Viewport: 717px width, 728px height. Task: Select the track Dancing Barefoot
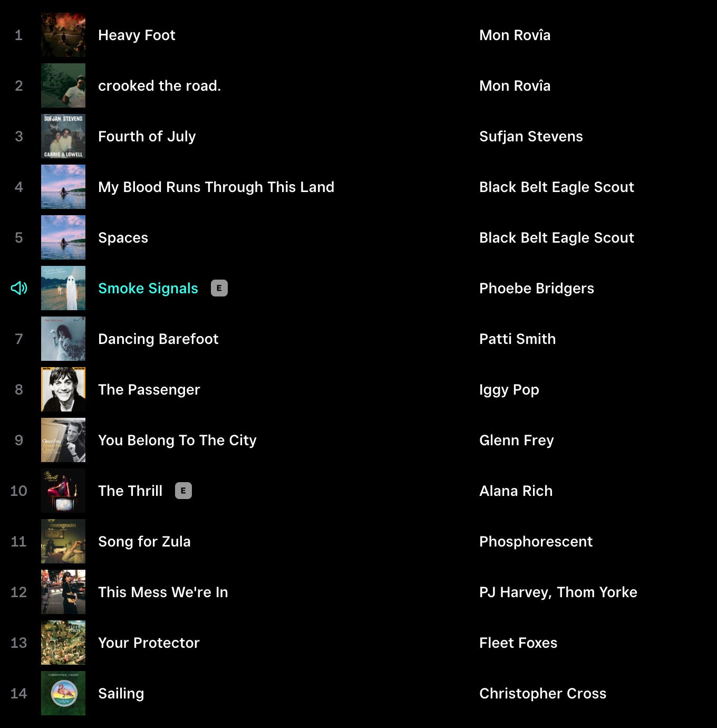(158, 339)
